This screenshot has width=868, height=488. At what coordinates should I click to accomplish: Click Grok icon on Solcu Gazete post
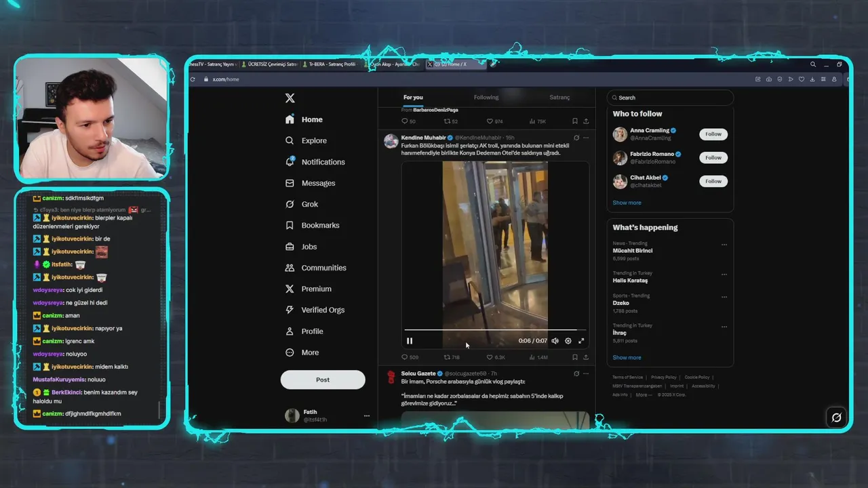(x=576, y=373)
